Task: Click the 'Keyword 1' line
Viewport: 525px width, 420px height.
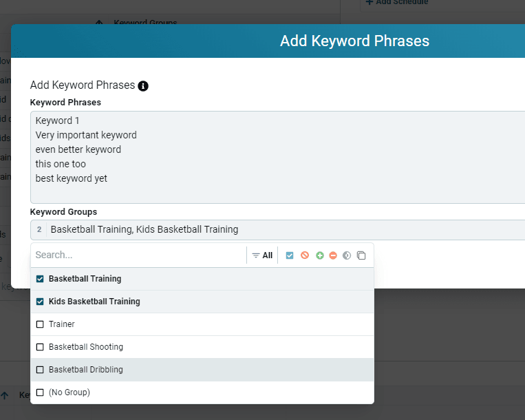Action: tap(57, 120)
